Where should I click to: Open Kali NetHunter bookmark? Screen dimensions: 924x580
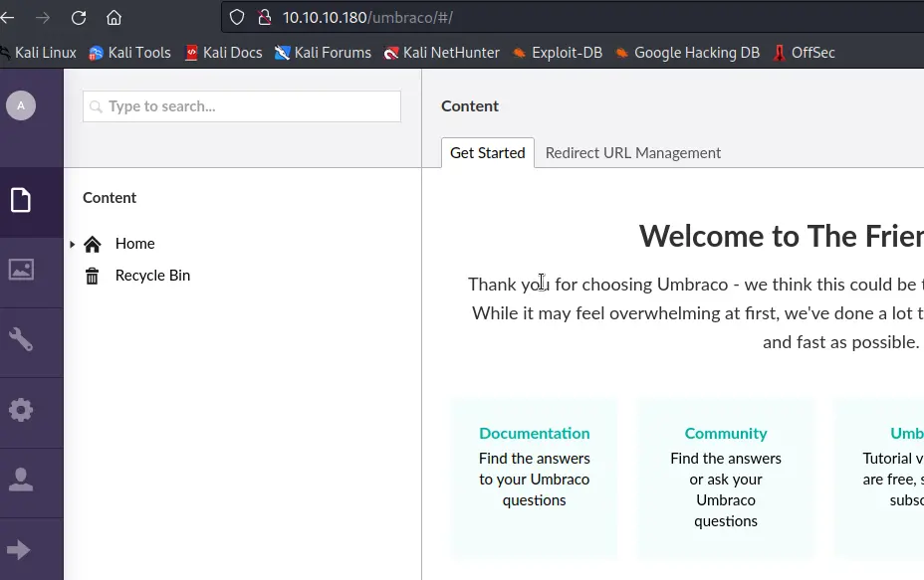[x=441, y=53]
